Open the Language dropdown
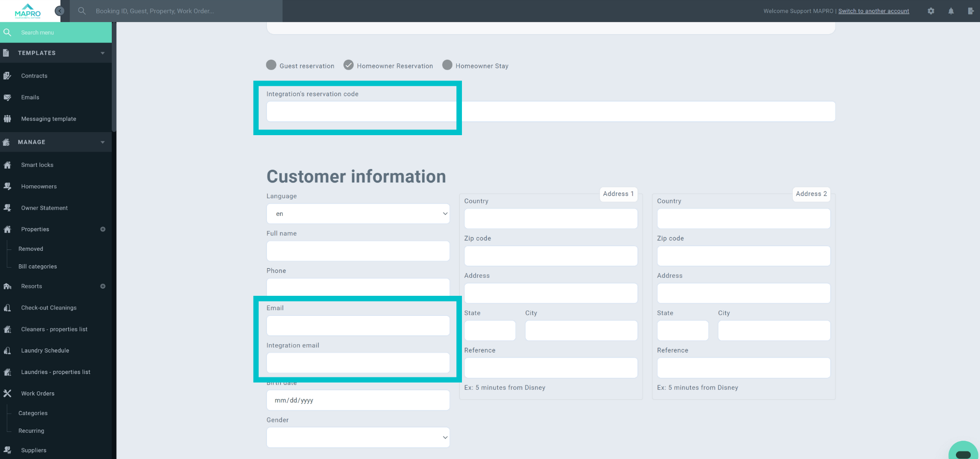The image size is (980, 459). pyautogui.click(x=358, y=214)
